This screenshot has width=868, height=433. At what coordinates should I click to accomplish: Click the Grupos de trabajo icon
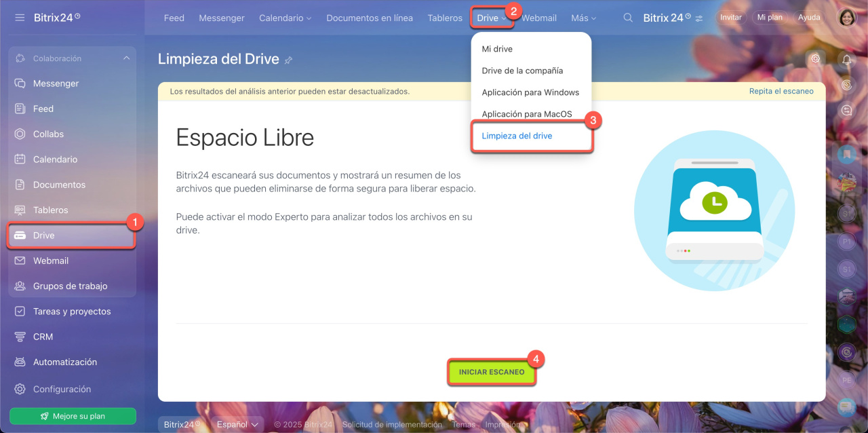20,286
